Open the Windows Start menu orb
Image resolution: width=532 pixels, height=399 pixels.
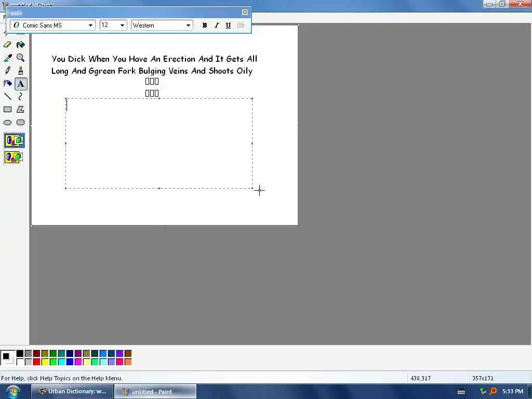click(x=13, y=392)
